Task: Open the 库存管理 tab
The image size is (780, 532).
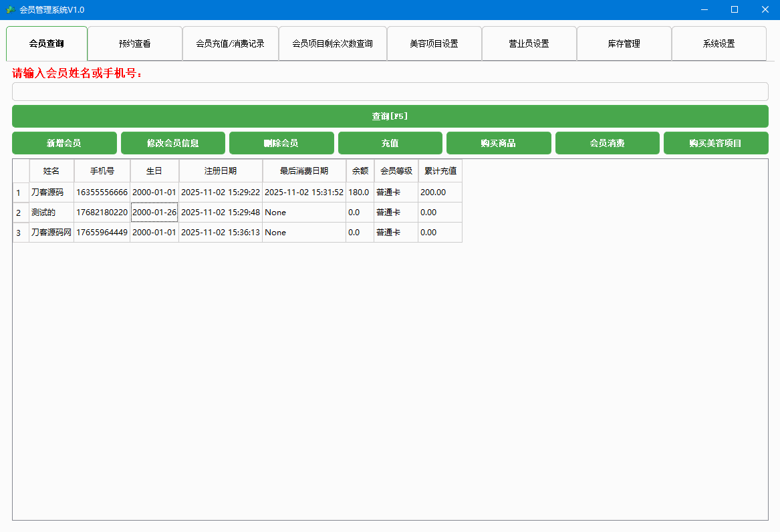Action: pyautogui.click(x=624, y=43)
